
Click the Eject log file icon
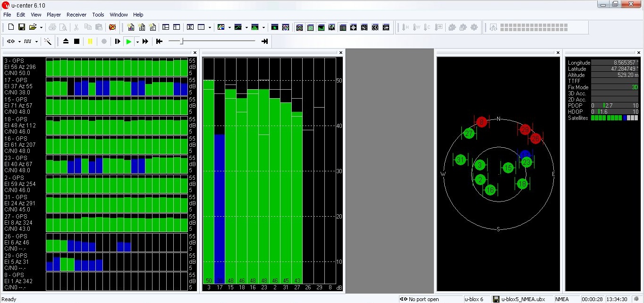(66, 42)
